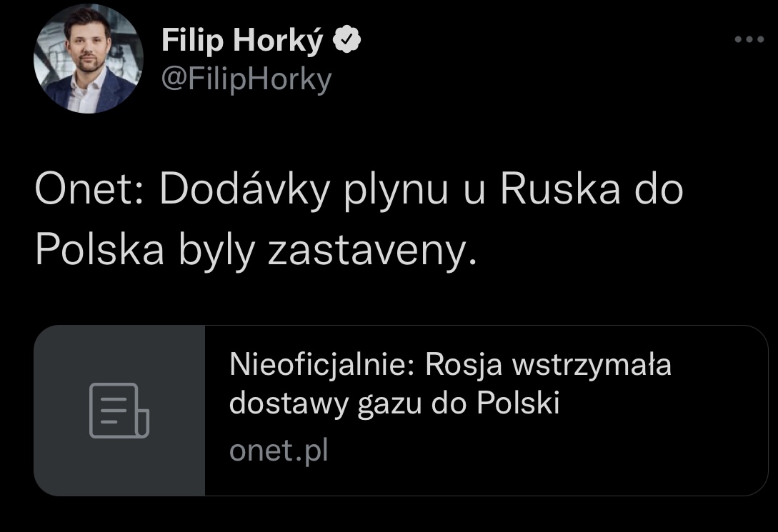
Task: Click the verified badge beside Filip Horký
Action: (348, 41)
